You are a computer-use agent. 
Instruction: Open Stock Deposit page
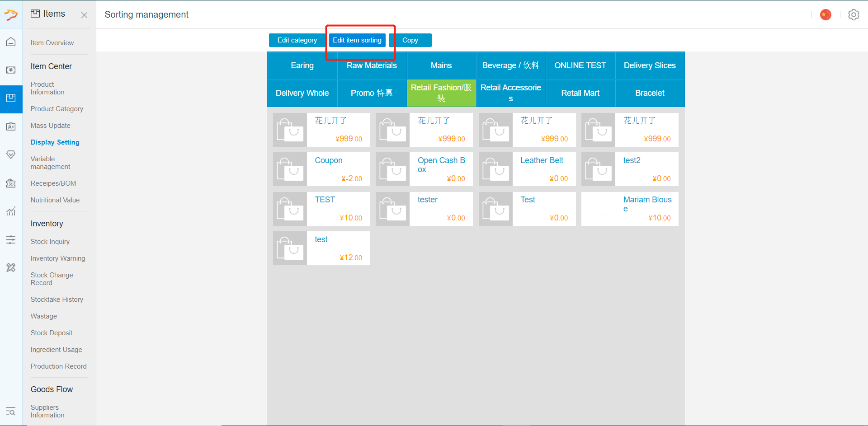52,333
